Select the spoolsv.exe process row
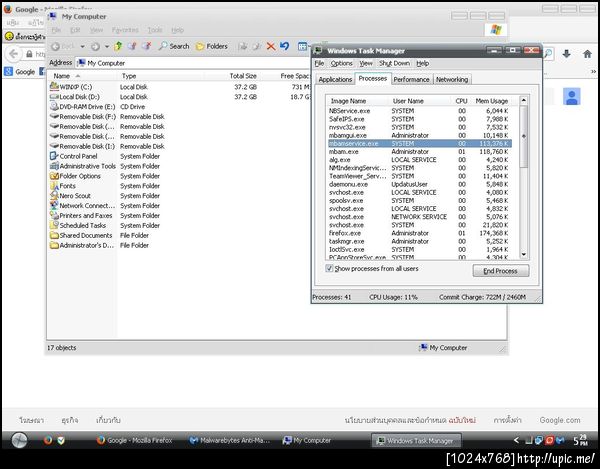Viewport: 600px width, 469px height. (419, 200)
